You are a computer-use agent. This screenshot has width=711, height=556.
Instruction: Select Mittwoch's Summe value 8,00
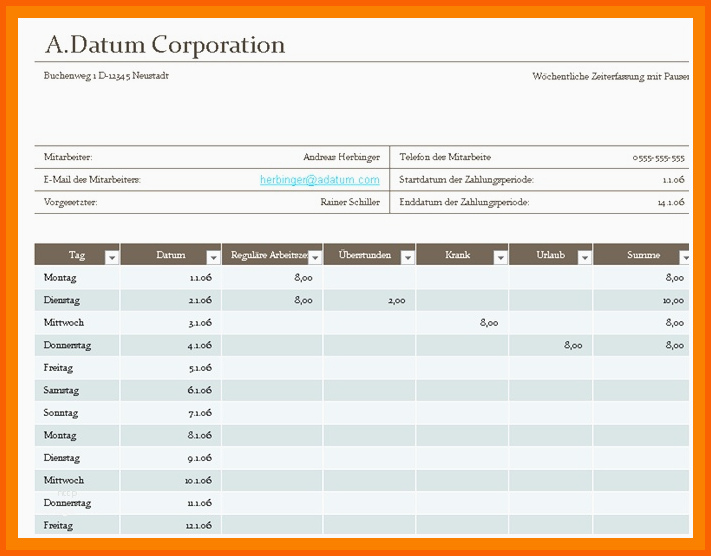(675, 323)
